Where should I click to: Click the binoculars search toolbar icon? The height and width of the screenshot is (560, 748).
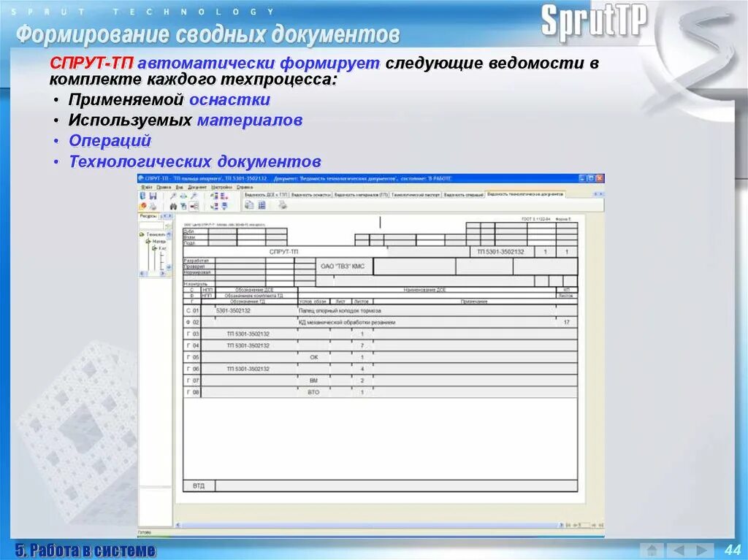[173, 207]
